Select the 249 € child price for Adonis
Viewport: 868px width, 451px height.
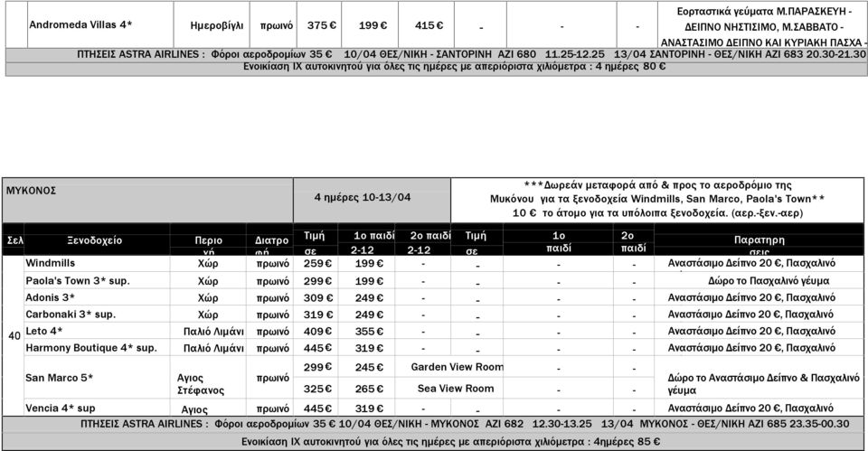click(x=369, y=297)
